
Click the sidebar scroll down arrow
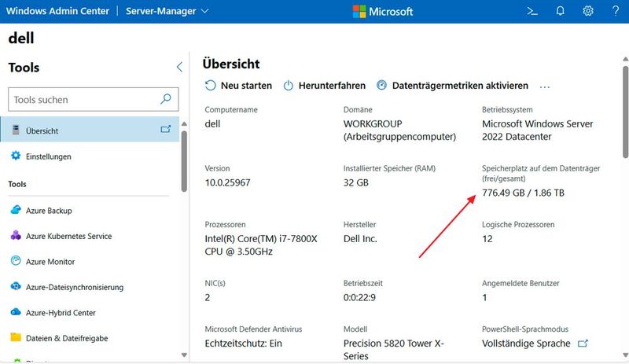[184, 355]
